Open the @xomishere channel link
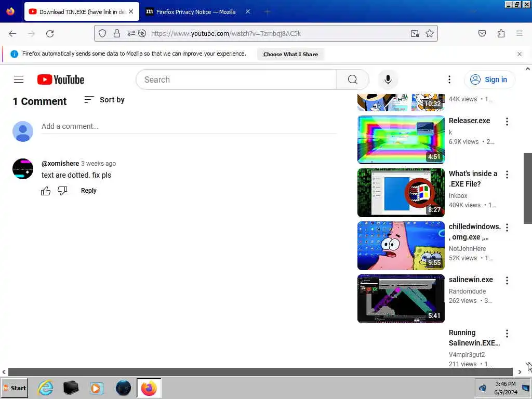532x399 pixels. coord(60,164)
